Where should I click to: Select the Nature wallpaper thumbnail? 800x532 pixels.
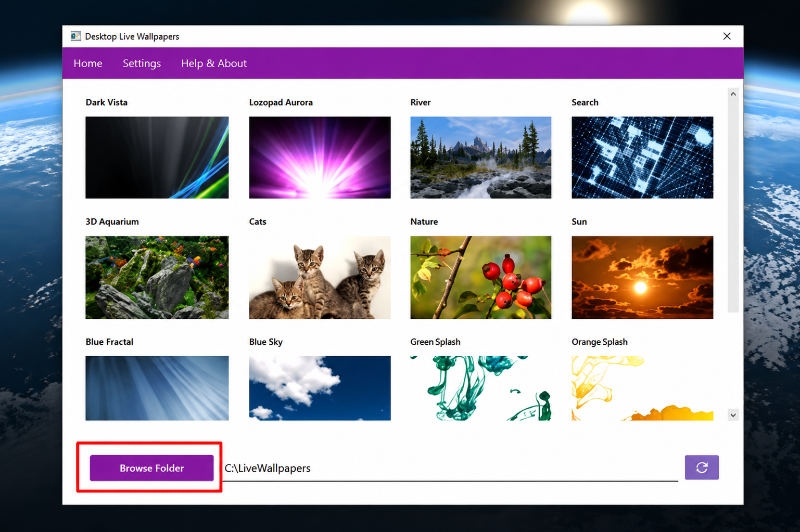coord(481,277)
